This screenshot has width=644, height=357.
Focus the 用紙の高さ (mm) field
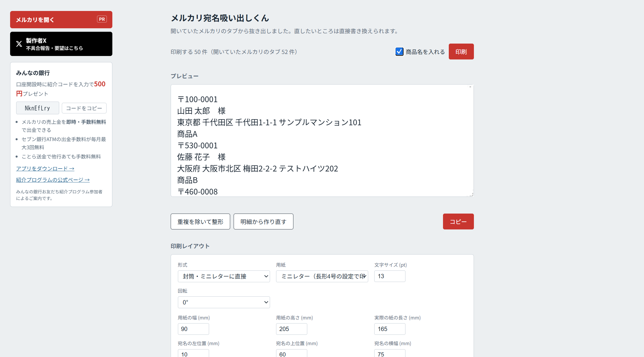292,329
